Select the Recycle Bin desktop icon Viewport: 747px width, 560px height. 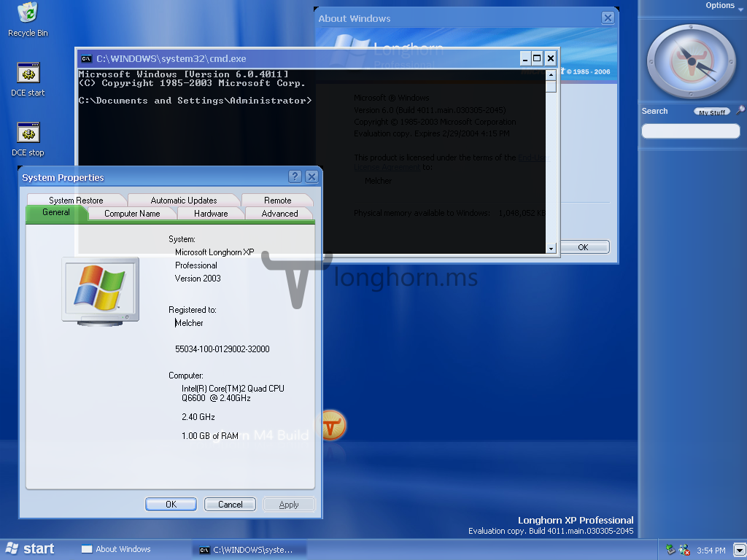tap(28, 20)
